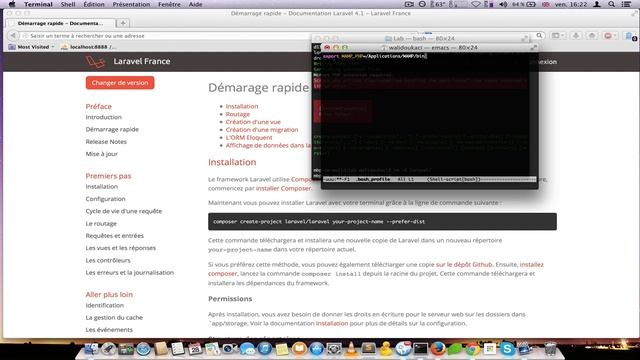This screenshot has height=360, width=640.
Task: Open Firefox icon in the Dock
Action: point(438,349)
